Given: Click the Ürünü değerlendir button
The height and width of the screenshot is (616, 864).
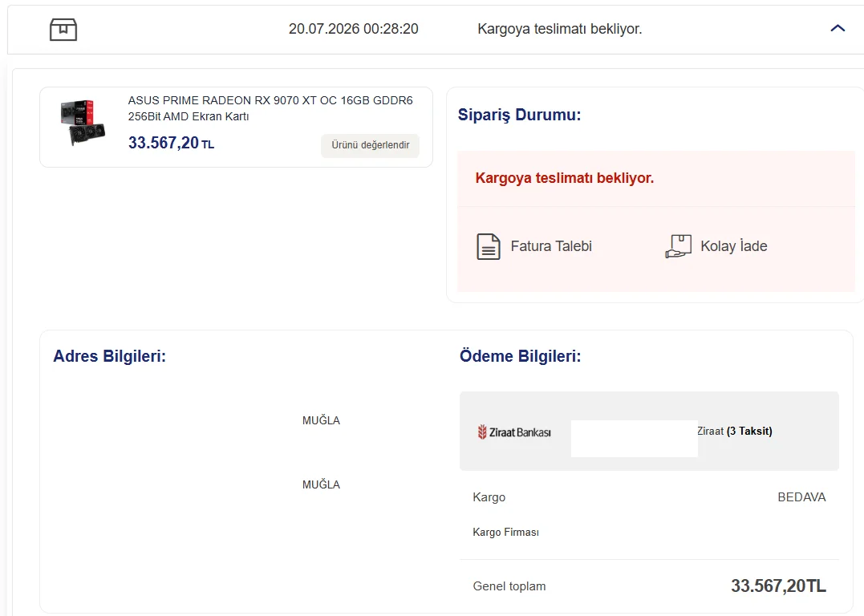Looking at the screenshot, I should [x=371, y=145].
